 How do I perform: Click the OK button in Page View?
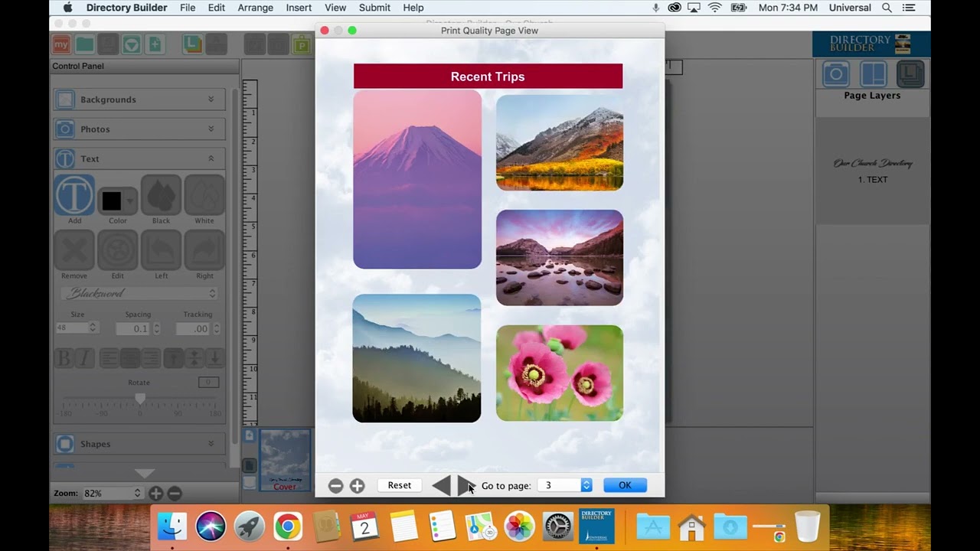pos(625,485)
